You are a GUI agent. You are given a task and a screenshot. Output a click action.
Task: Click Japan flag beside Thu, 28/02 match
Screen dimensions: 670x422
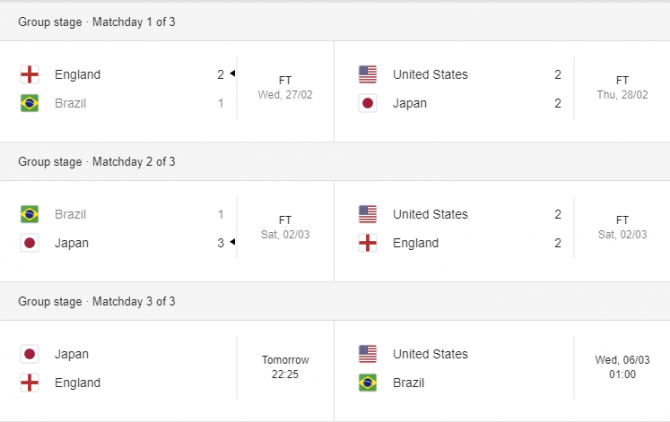click(x=368, y=103)
